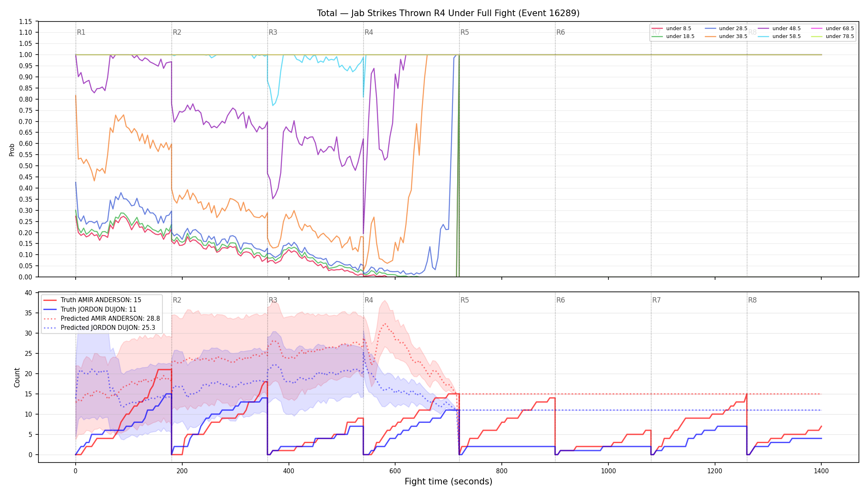Click the R6 round marker in the count chart
The height and width of the screenshot is (496, 868).
[x=560, y=300]
